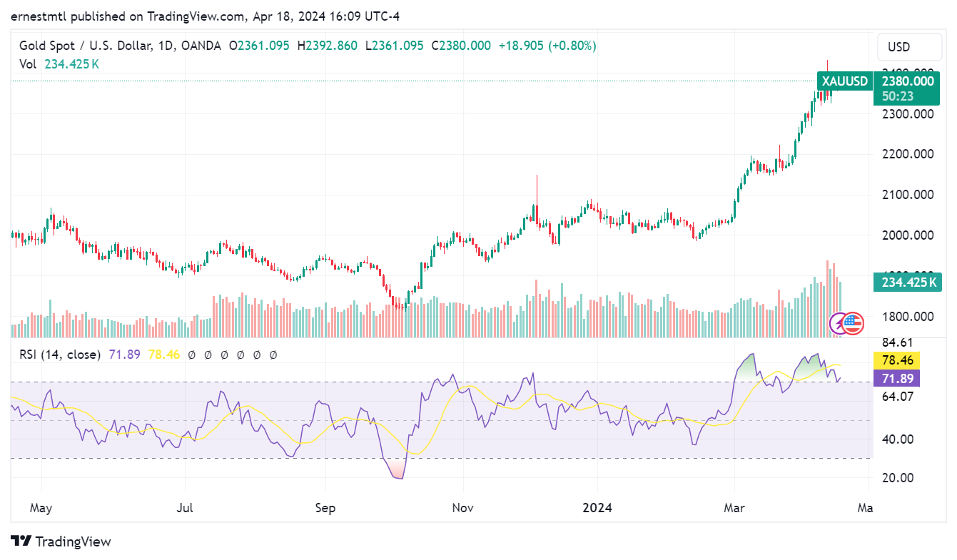Click the 2024 label on time axis
The image size is (957, 560).
597,508
